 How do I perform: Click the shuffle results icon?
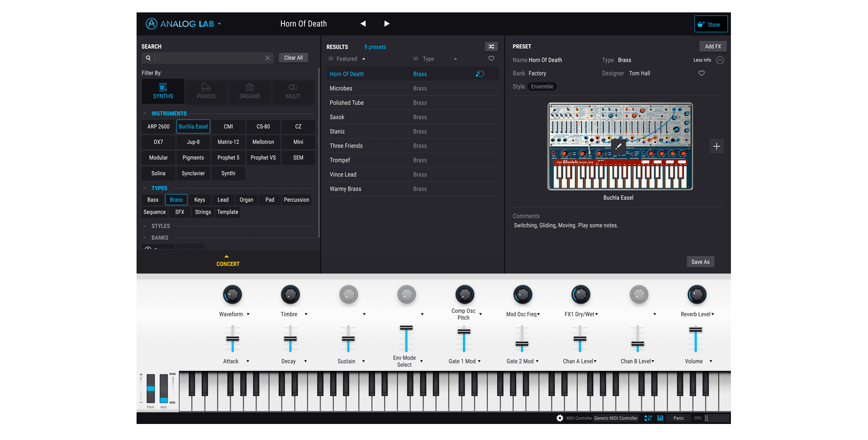pos(491,47)
